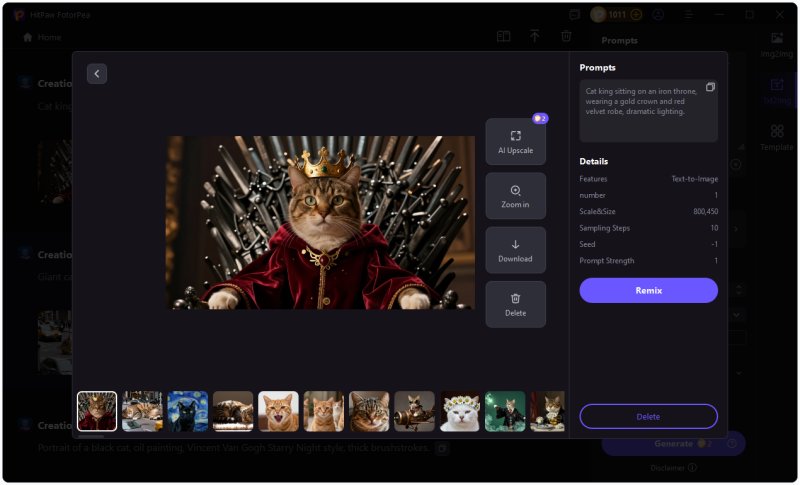The width and height of the screenshot is (800, 485).
Task: Click the main cat king preview image
Action: click(x=320, y=222)
